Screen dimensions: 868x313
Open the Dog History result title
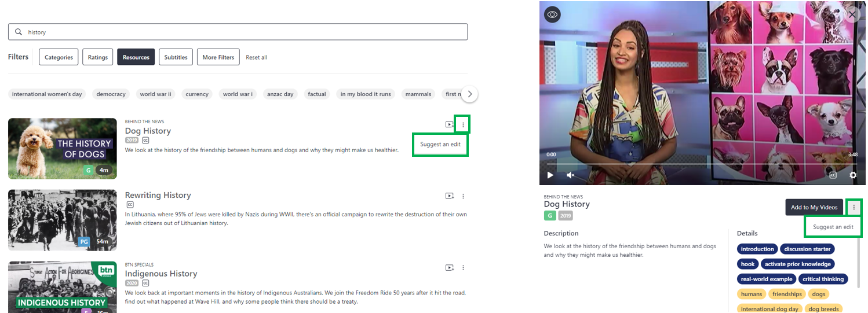point(148,131)
